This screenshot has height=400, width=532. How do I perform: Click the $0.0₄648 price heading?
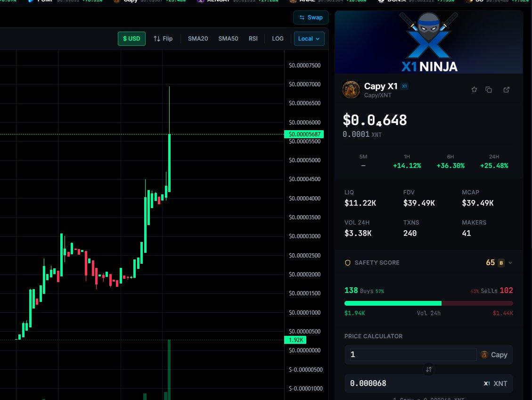(x=375, y=120)
